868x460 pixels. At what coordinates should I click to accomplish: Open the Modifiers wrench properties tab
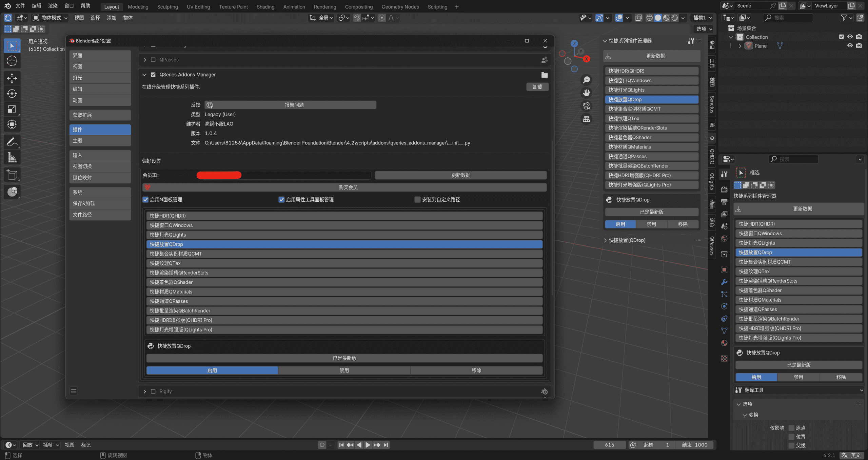pyautogui.click(x=724, y=282)
